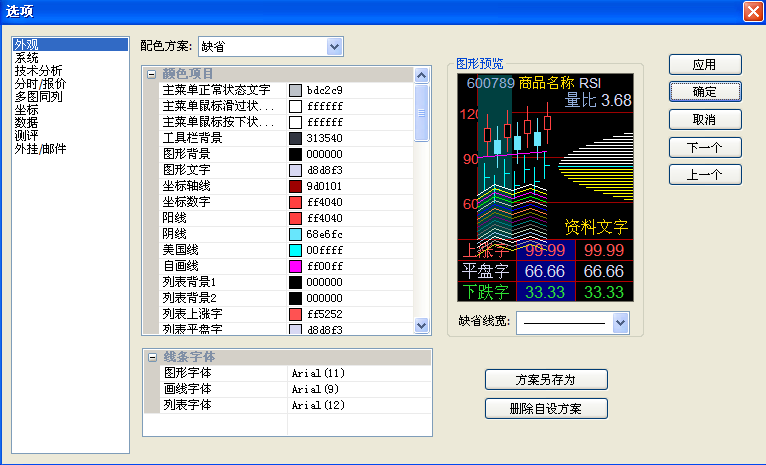
Task: Click the 工具栏背景 color swatch
Action: (295, 138)
